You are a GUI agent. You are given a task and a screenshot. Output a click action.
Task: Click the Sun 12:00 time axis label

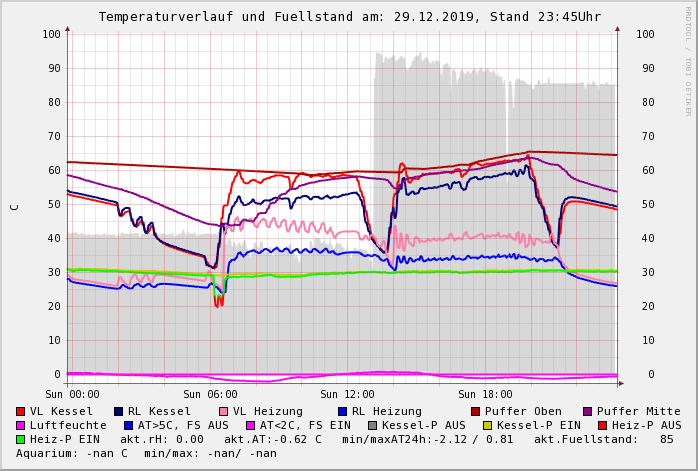coord(347,394)
